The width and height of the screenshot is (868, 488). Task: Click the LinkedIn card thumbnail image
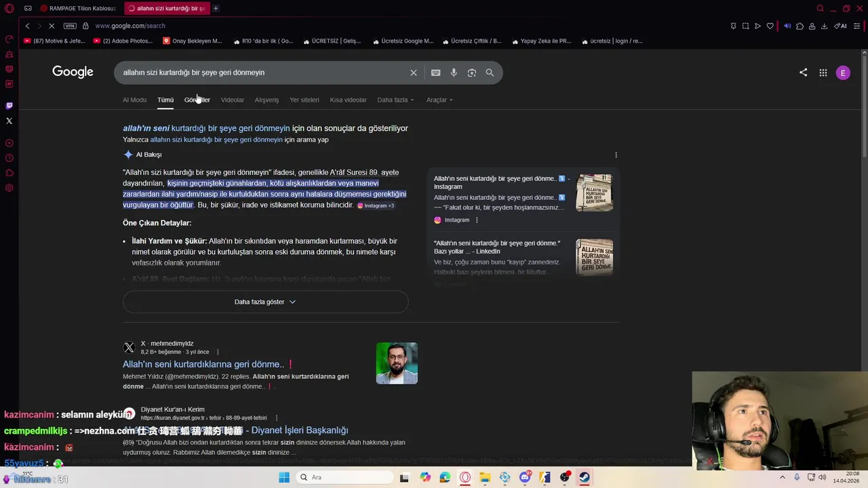click(594, 257)
